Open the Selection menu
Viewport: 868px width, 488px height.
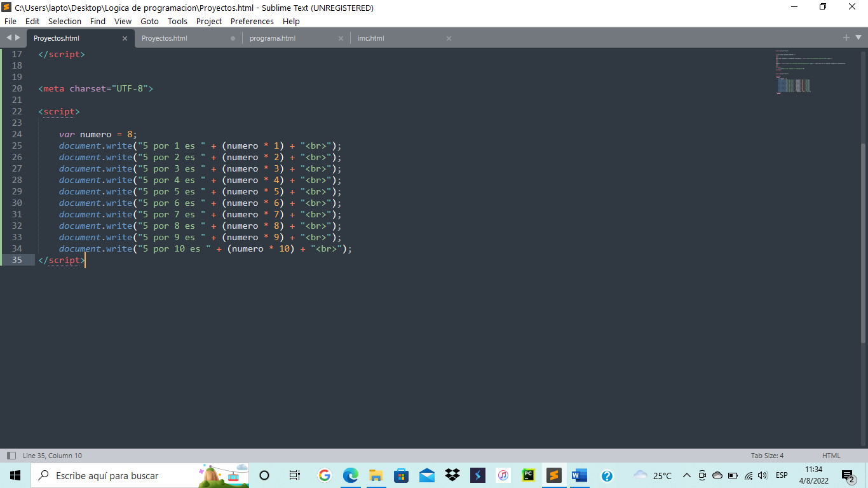65,21
